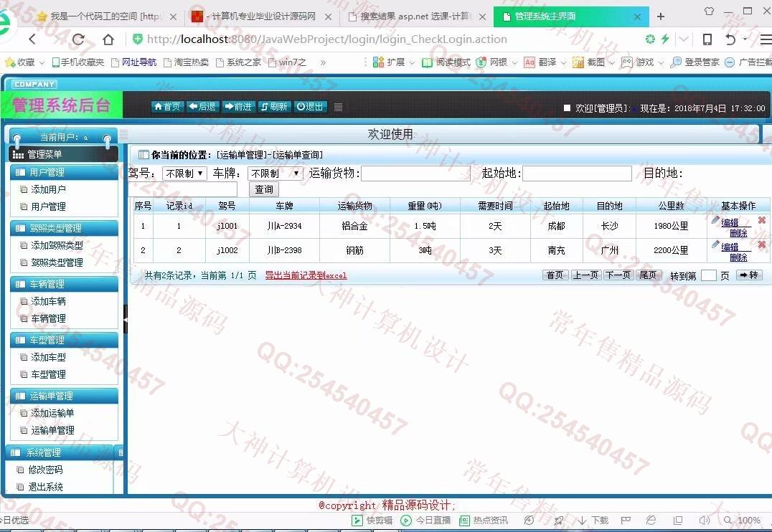Click the 转 go-to-page button
This screenshot has width=772, height=532.
[x=749, y=275]
